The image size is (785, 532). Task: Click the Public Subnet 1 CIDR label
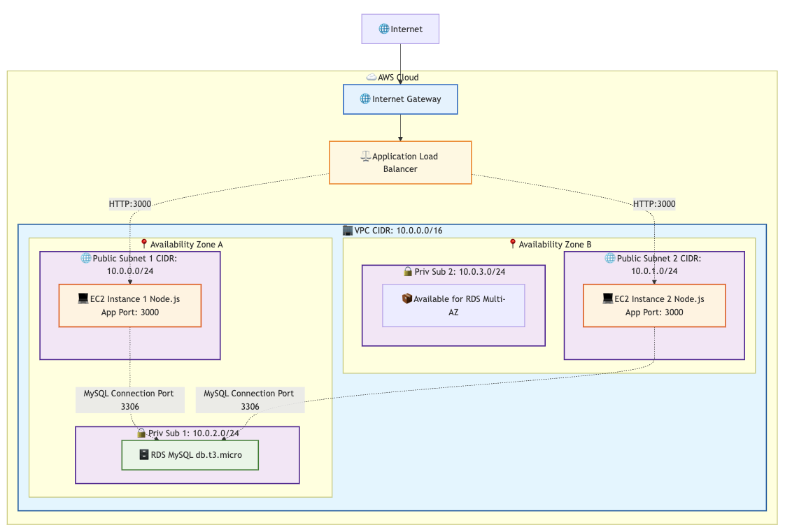pyautogui.click(x=130, y=264)
